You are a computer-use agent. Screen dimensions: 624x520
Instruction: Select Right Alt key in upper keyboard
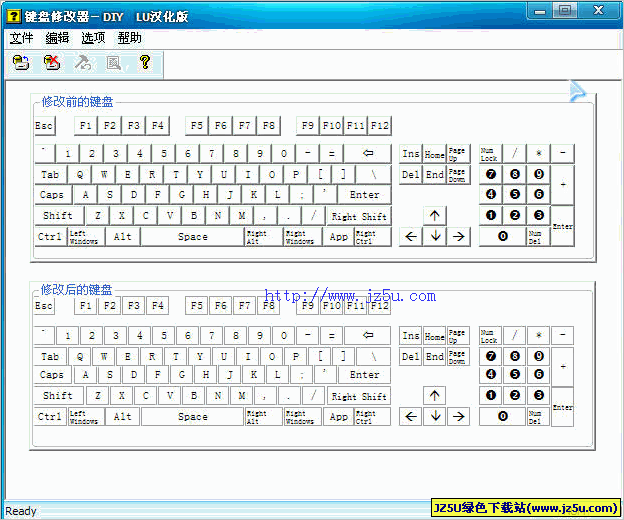click(264, 237)
